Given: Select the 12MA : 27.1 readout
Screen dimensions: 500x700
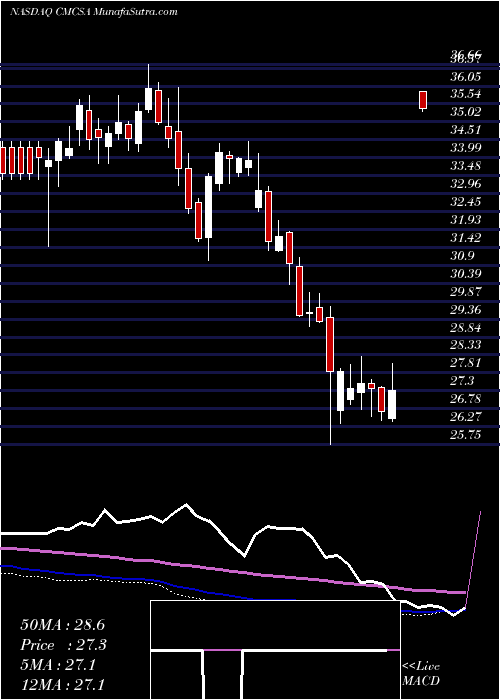Looking at the screenshot, I should pos(62,685).
